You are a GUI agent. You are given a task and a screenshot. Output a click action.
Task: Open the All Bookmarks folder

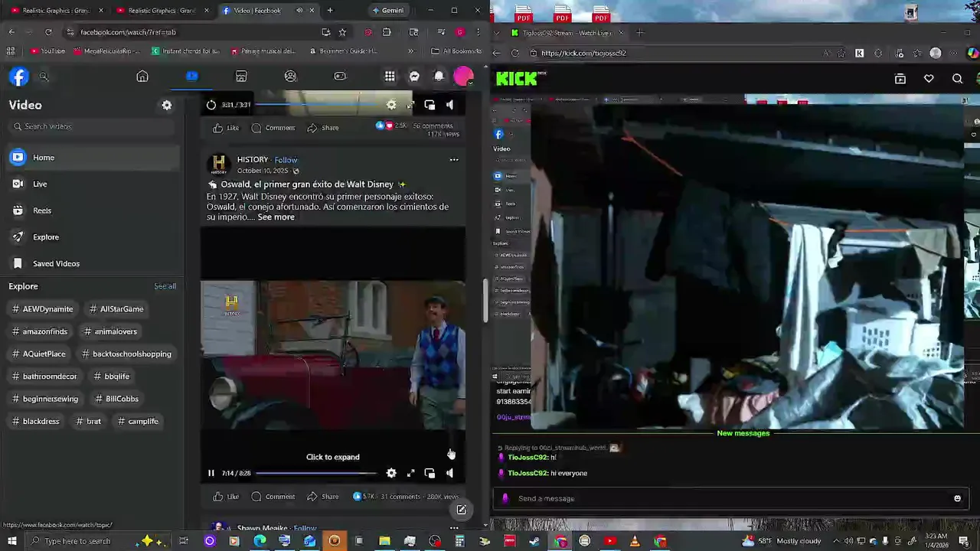click(456, 51)
